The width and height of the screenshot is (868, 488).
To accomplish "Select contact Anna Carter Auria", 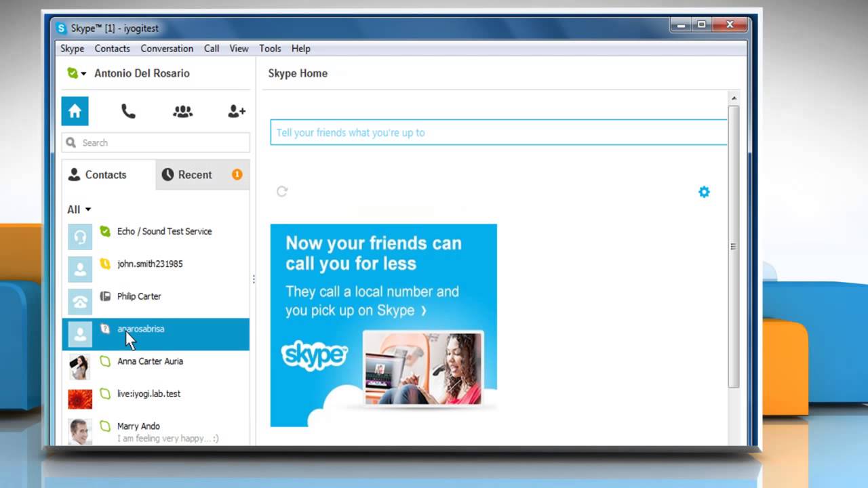I will 156,367.
